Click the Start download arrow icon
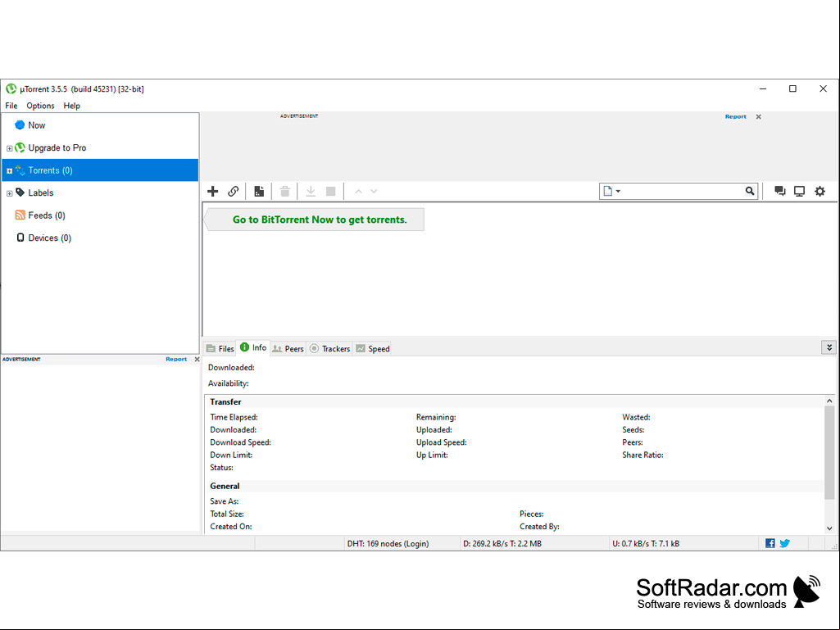This screenshot has width=840, height=630. pyautogui.click(x=311, y=191)
